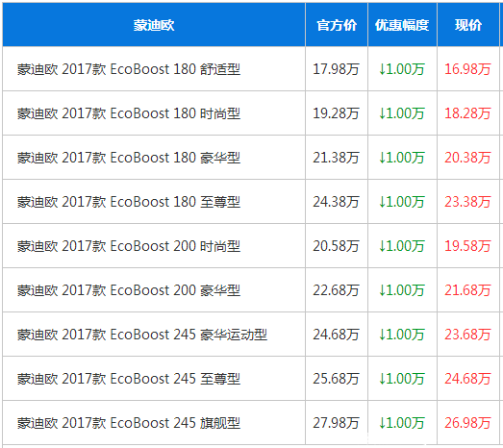Click the 官方价 column header

[x=337, y=25]
